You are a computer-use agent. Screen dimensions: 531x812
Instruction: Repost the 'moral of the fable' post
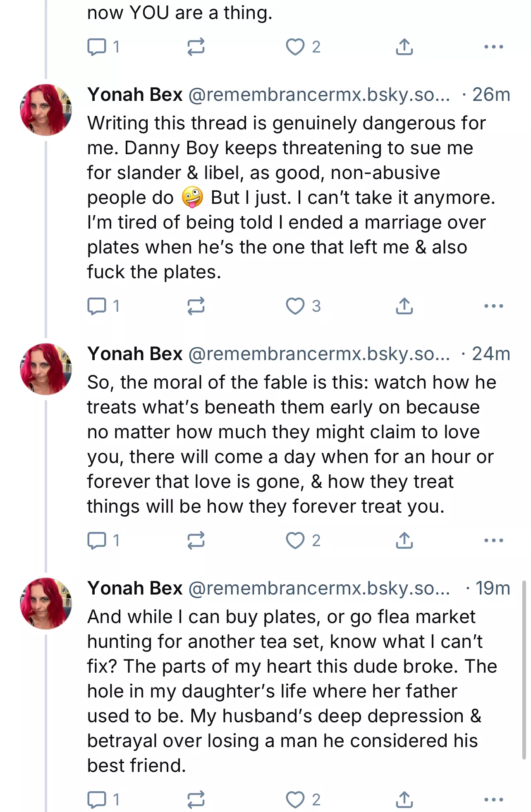pos(196,540)
